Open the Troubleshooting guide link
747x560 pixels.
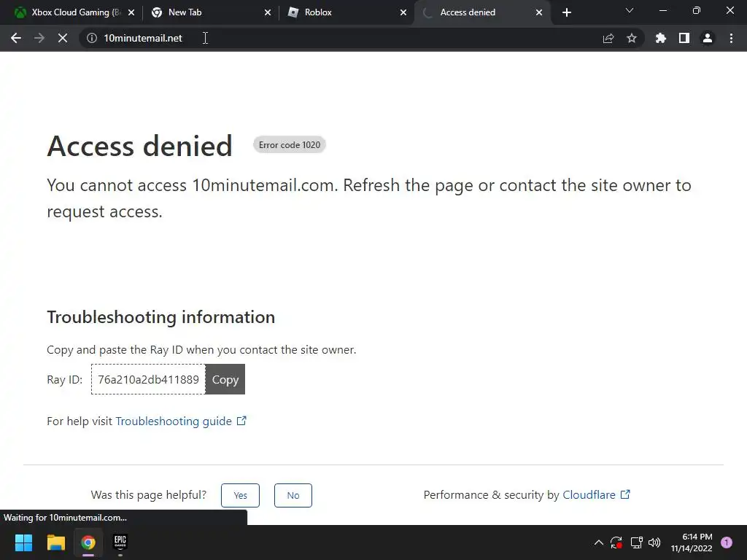coord(181,421)
